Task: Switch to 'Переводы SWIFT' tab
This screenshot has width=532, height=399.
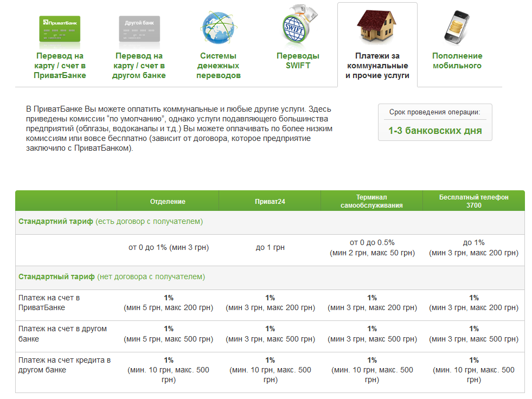Action: pyautogui.click(x=298, y=61)
